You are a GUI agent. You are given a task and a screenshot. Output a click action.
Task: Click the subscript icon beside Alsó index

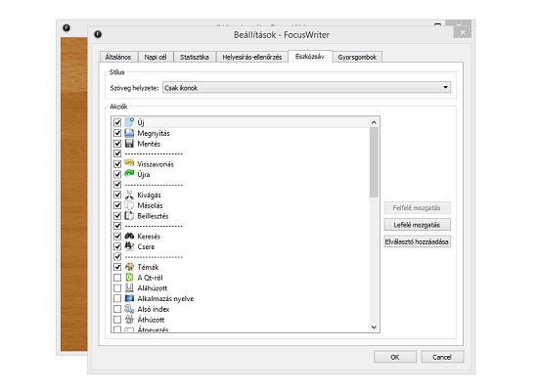129,309
